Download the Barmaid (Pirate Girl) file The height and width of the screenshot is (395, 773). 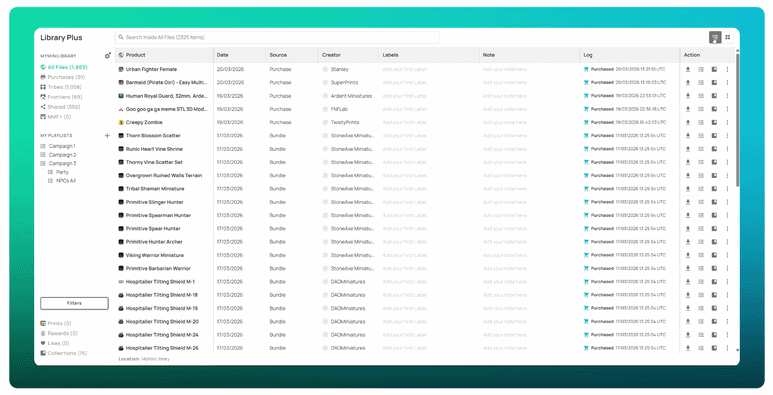[688, 83]
